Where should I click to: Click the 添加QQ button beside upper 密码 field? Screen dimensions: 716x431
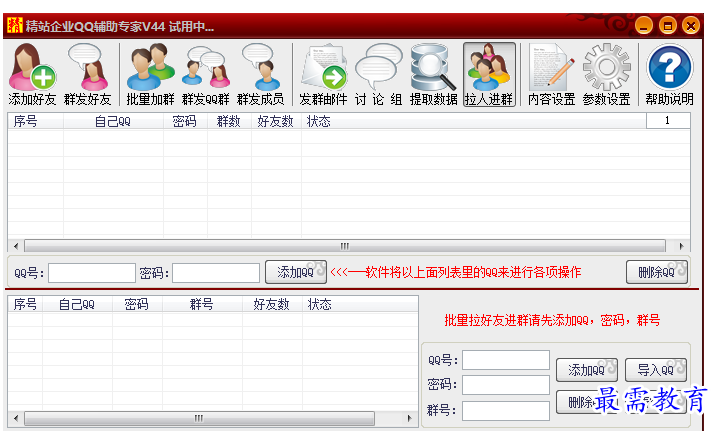[296, 273]
